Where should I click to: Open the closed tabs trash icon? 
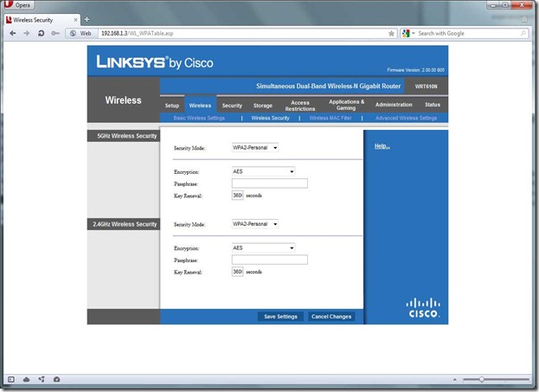(524, 19)
